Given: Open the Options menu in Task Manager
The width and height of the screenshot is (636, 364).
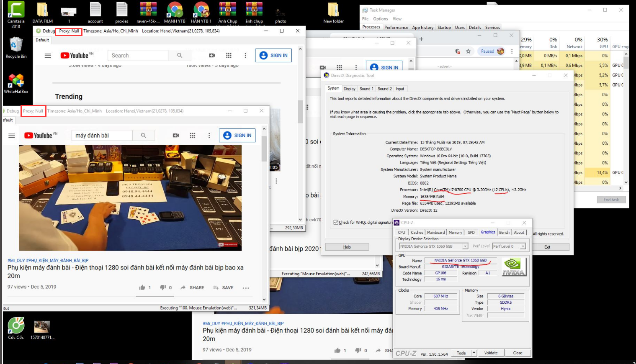Looking at the screenshot, I should click(x=380, y=19).
